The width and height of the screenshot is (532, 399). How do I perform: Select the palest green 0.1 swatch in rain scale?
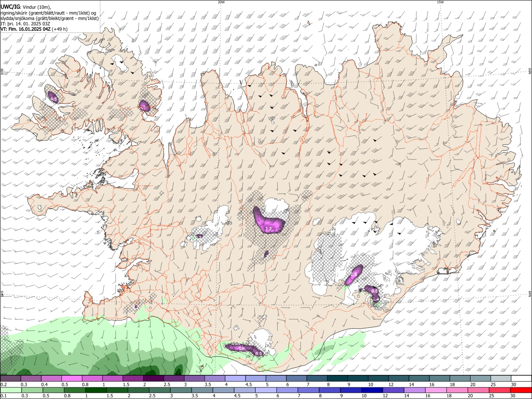pos(10,390)
